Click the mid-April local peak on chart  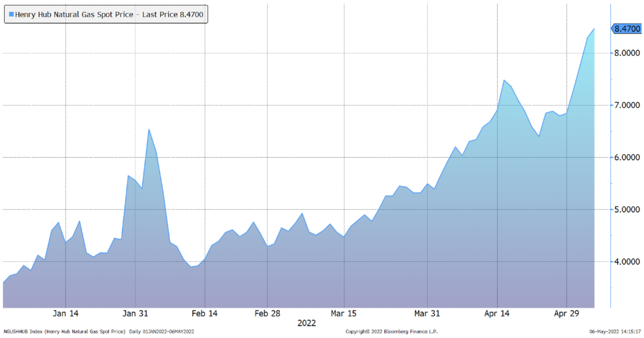pyautogui.click(x=504, y=80)
